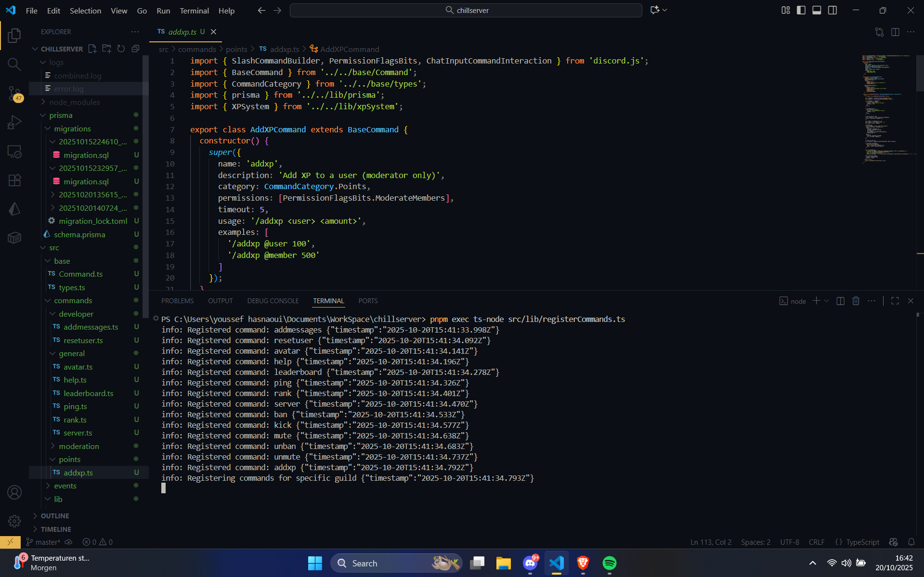Toggle the primary sidebar visibility
This screenshot has height=577, width=924.
pos(801,10)
